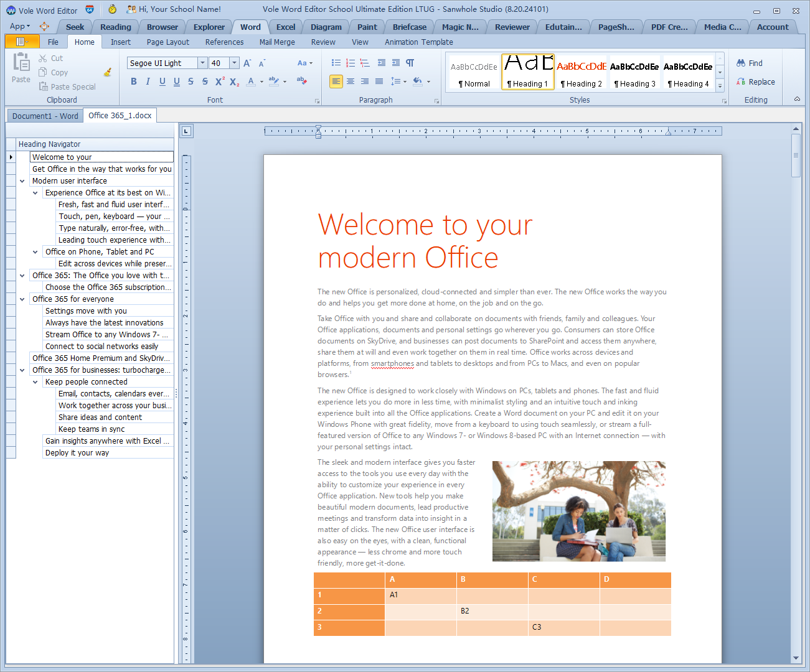Toggle bold formatting
The width and height of the screenshot is (810, 672).
[x=134, y=82]
